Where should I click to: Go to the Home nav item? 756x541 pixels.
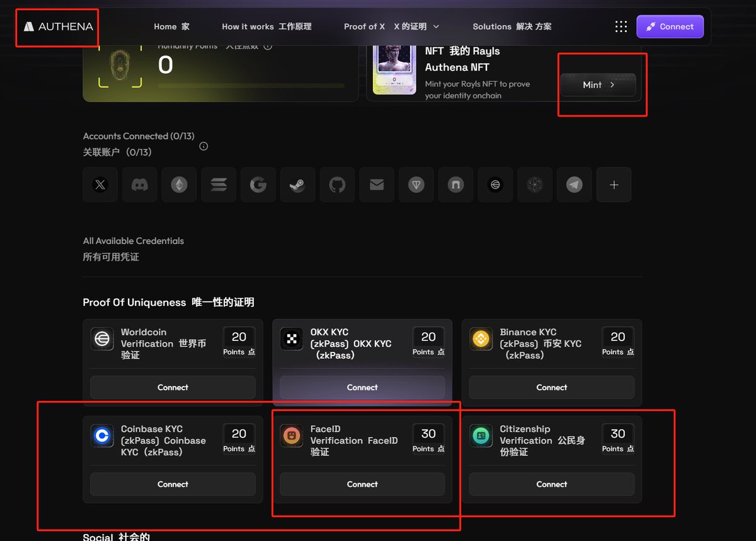(x=171, y=26)
